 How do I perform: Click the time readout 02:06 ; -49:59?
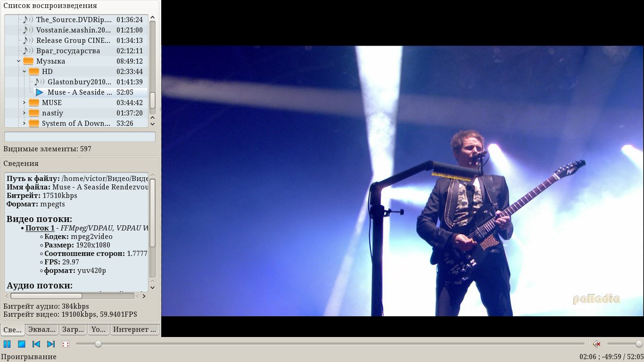pyautogui.click(x=600, y=357)
